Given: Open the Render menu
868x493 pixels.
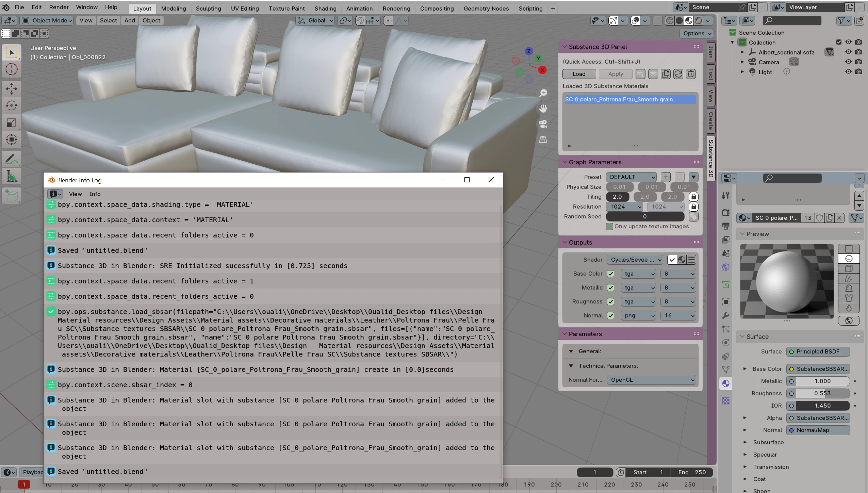Looking at the screenshot, I should click(59, 7).
